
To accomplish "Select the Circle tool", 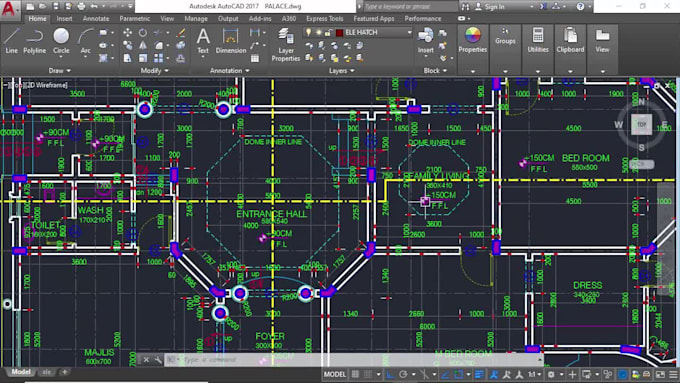I will tap(61, 40).
